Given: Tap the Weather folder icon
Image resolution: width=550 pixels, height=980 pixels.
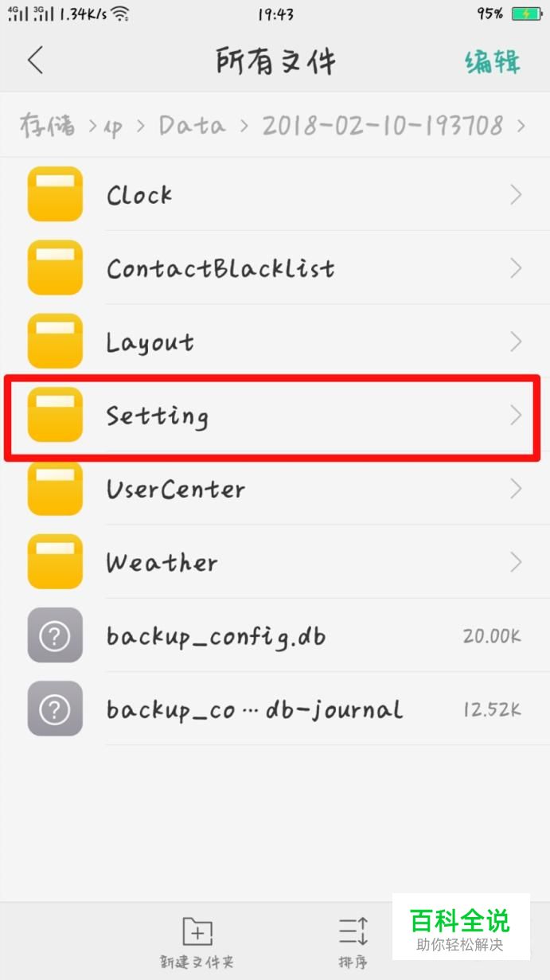Looking at the screenshot, I should coord(55,561).
